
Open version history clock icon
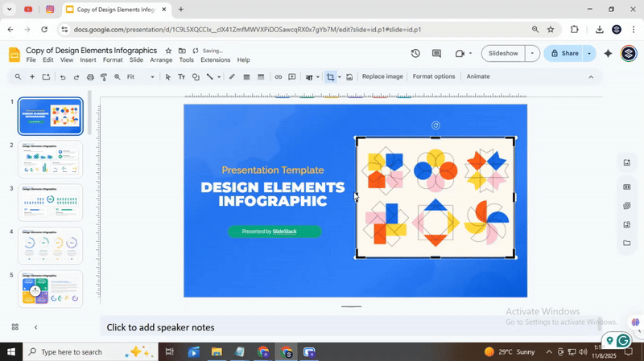point(415,54)
